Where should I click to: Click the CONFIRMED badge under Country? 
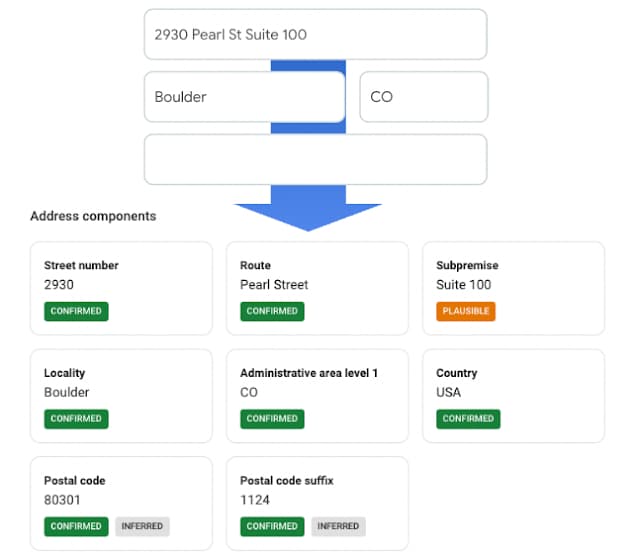tap(468, 419)
